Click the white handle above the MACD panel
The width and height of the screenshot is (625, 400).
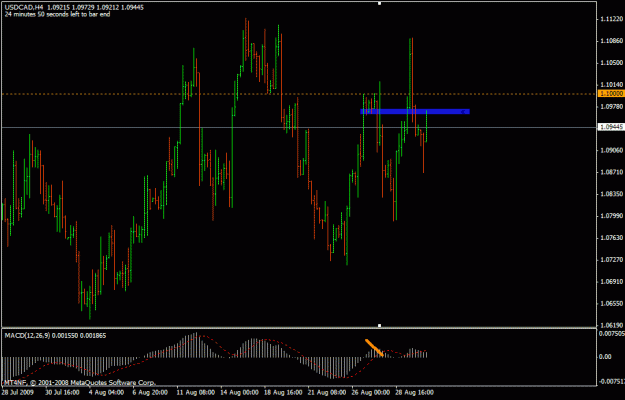point(379,325)
